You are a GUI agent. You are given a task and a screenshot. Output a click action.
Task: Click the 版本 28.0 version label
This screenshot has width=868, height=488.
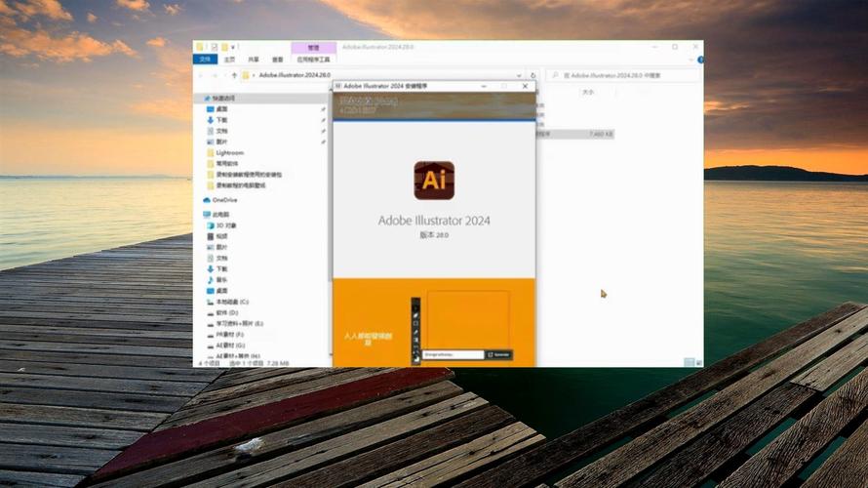(x=434, y=235)
